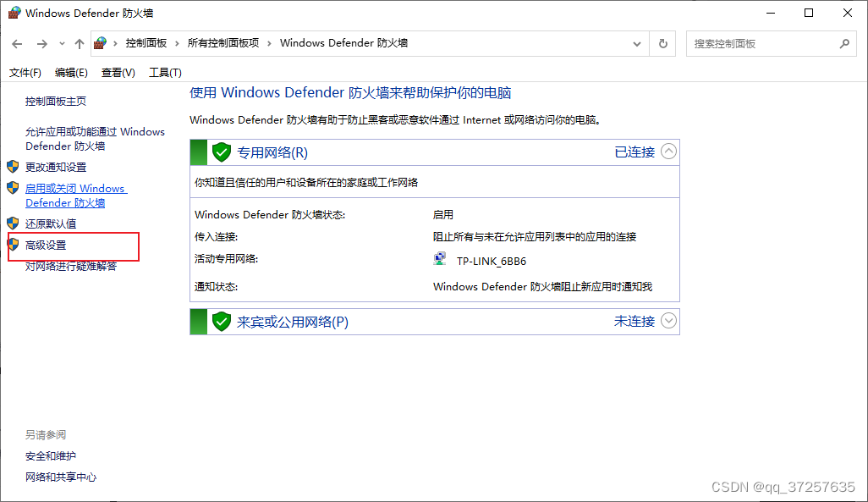This screenshot has height=502, width=868.
Task: Click green shield icon for 来宾或公用网络
Action: [222, 322]
